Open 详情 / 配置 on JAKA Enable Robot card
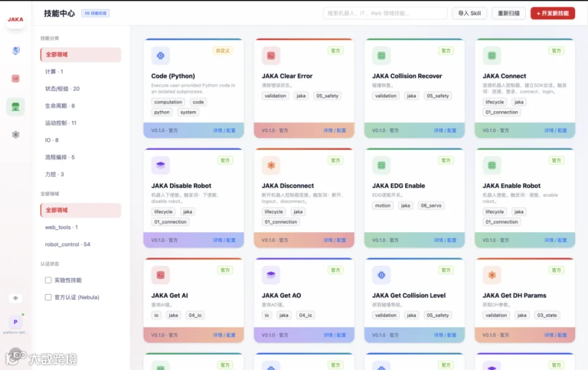 555,240
